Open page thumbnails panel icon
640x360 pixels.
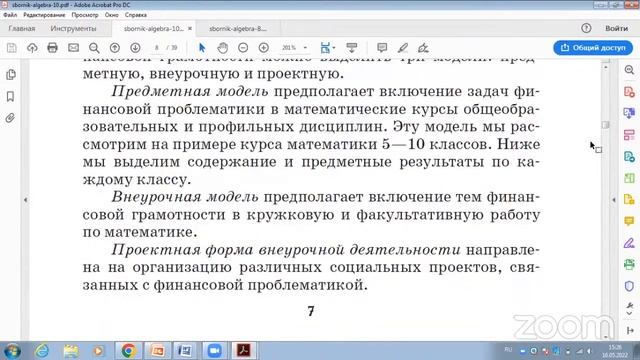coord(11,75)
